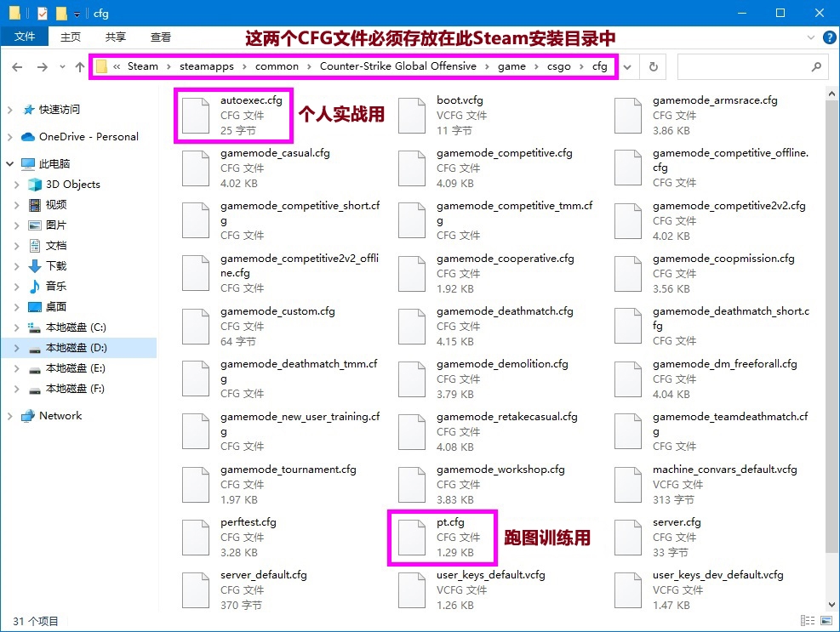Switch to details view layout icon
840x632 pixels.
click(808, 621)
